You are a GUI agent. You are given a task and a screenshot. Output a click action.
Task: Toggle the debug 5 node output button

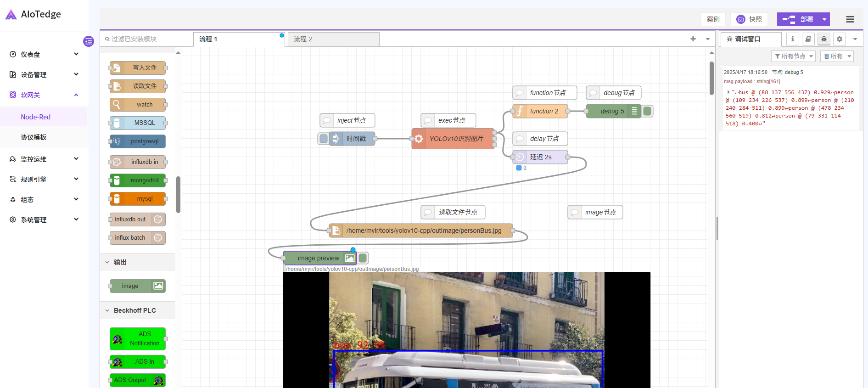click(647, 111)
